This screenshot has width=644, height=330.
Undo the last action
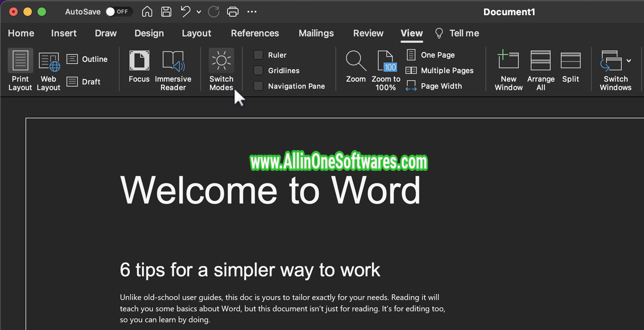[186, 12]
